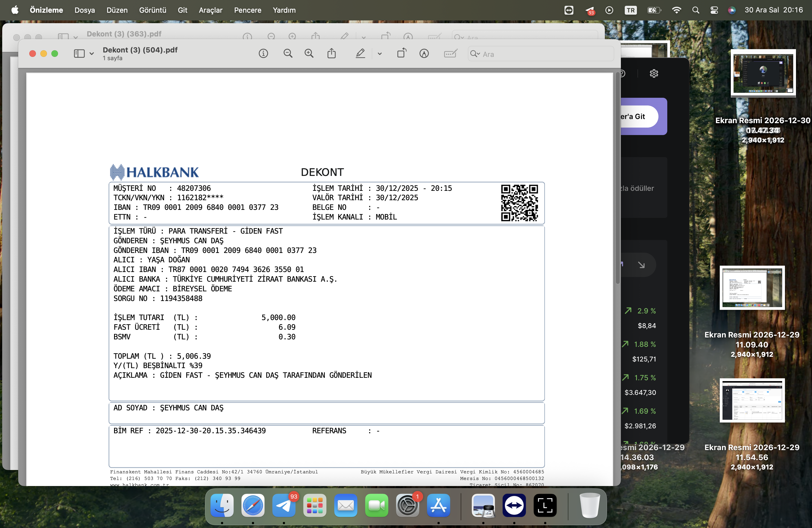Expand the highlight color dropdown arrow
Screen dimensions: 812x528
click(x=380, y=54)
